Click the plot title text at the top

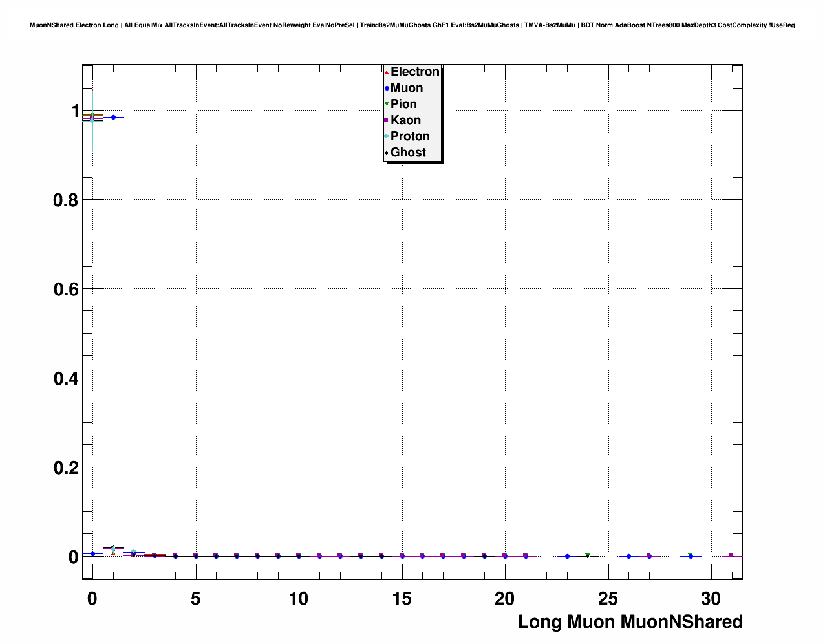tap(412, 25)
